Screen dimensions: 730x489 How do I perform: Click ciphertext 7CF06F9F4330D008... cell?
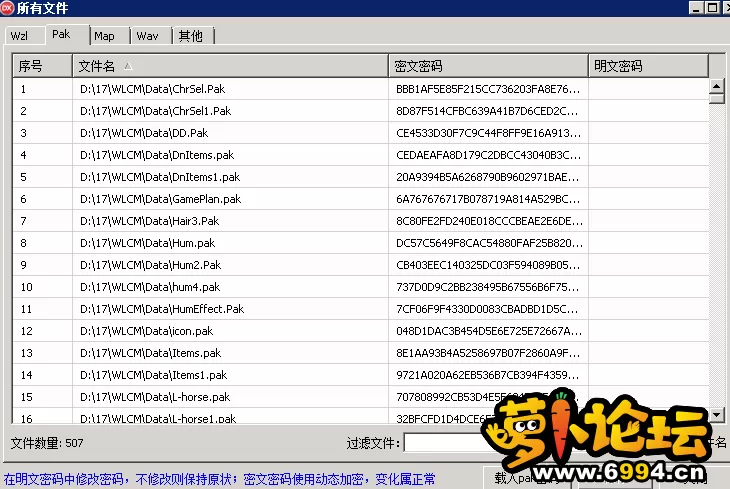point(488,309)
